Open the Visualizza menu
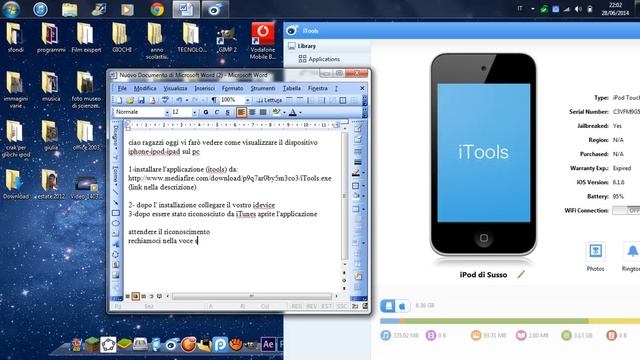The image size is (640, 360). [x=175, y=88]
